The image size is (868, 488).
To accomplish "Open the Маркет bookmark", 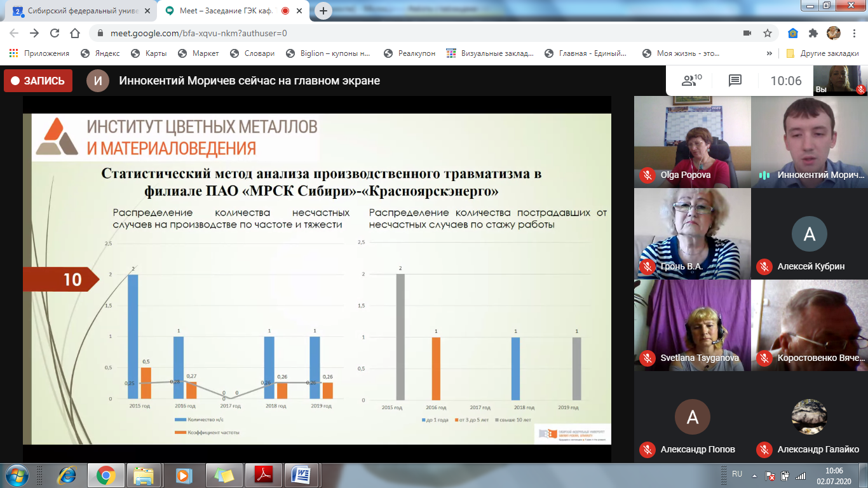I will tap(198, 53).
